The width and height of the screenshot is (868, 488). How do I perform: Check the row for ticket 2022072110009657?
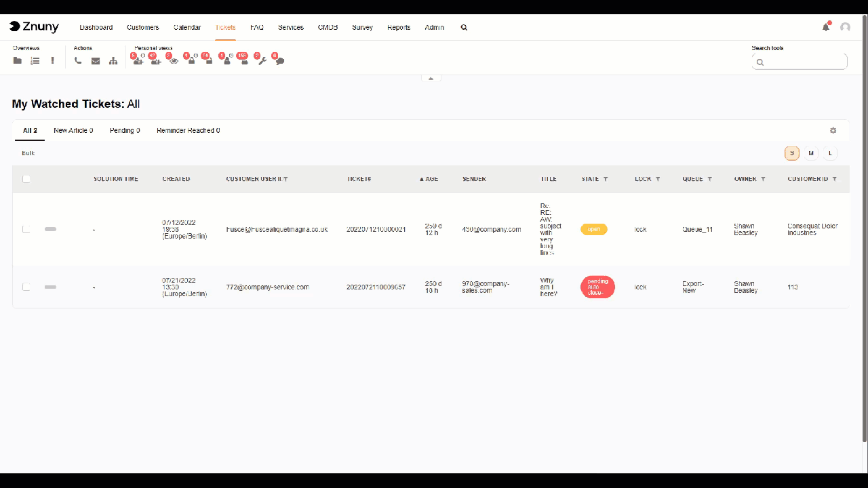26,287
